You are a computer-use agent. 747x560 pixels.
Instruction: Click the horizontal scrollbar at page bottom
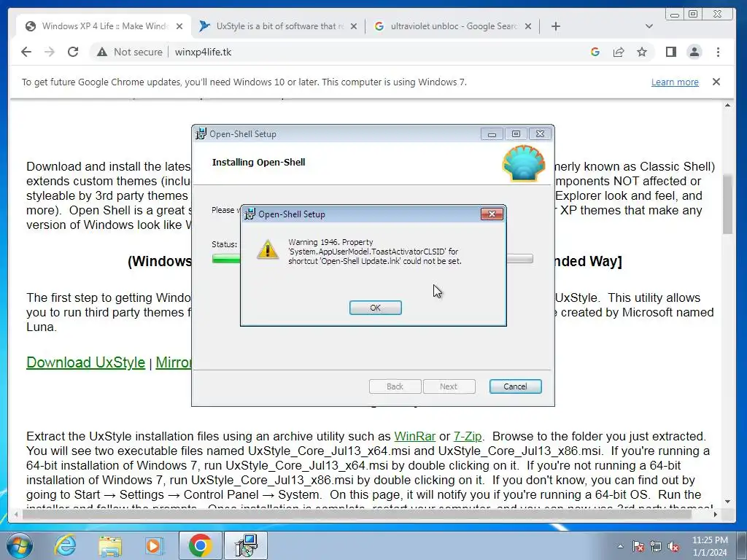(357, 514)
